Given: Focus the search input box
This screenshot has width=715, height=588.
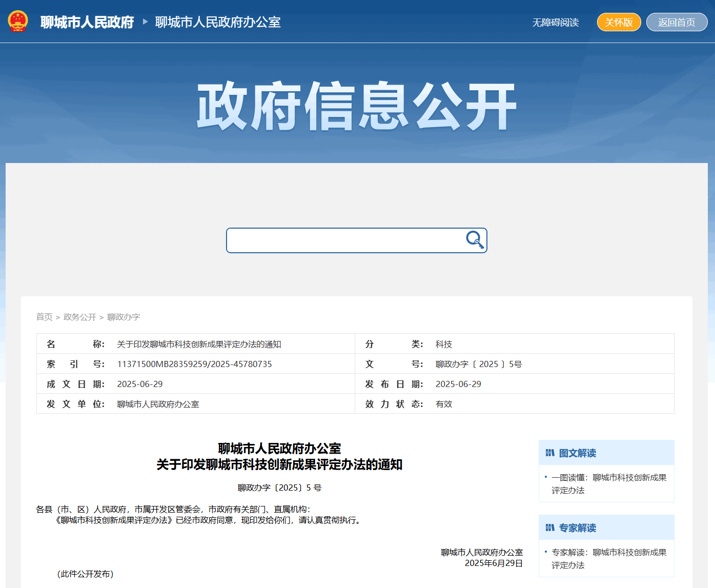Looking at the screenshot, I should (x=344, y=240).
